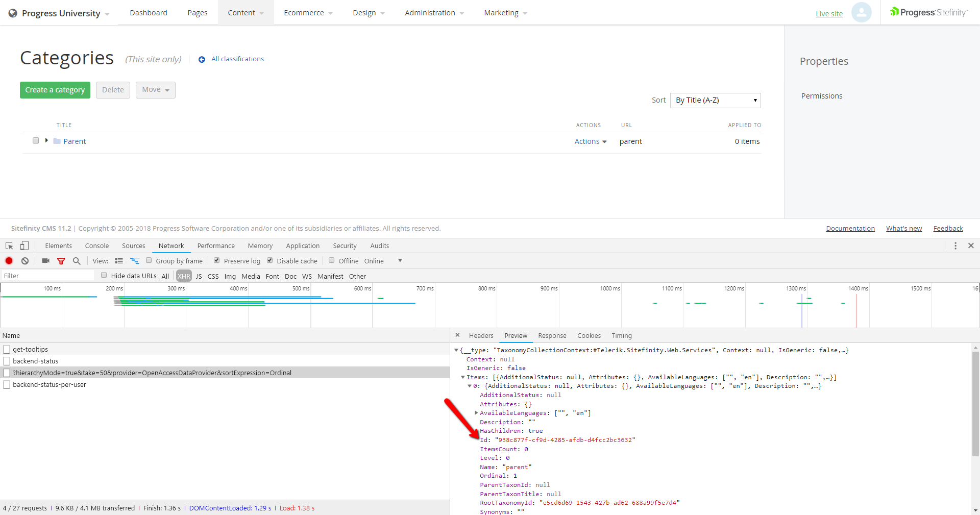The width and height of the screenshot is (980, 515).
Task: Show overview waterfall view icon
Action: click(x=135, y=261)
